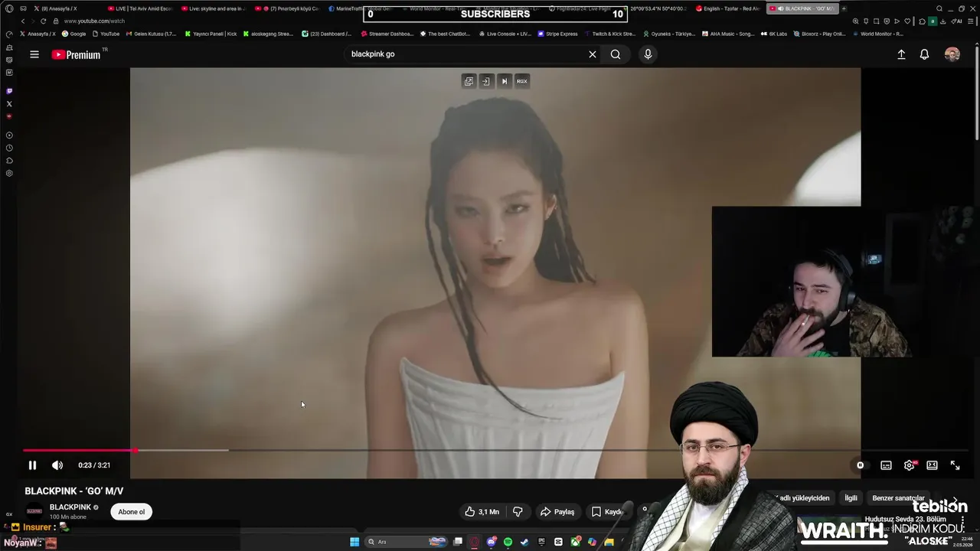The width and height of the screenshot is (980, 551).
Task: Open Steam from the taskbar
Action: pyautogui.click(x=524, y=542)
